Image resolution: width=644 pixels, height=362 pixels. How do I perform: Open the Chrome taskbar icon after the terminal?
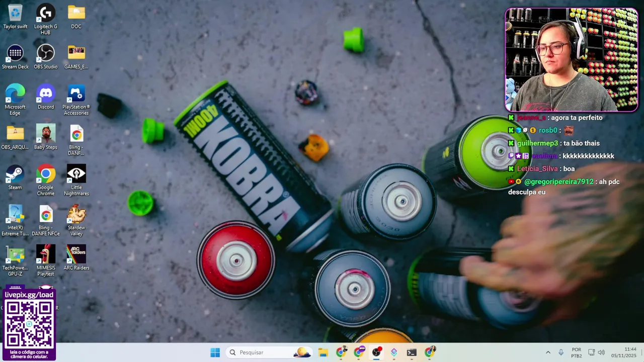[430, 352]
